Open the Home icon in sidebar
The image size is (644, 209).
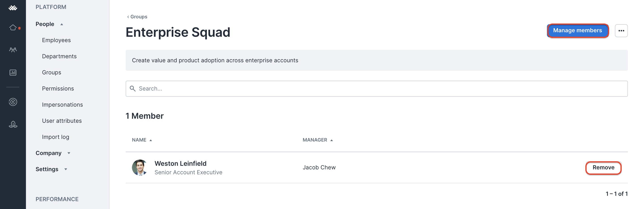click(13, 27)
